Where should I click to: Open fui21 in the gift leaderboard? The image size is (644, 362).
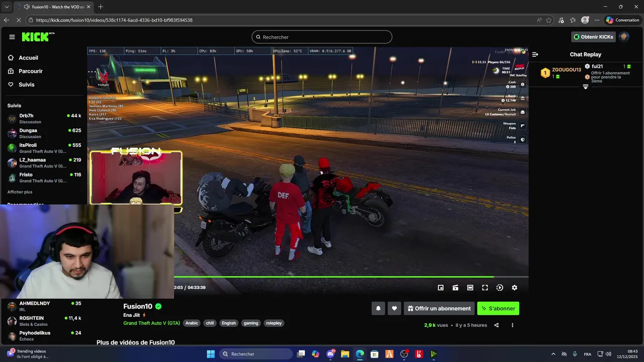click(x=597, y=66)
